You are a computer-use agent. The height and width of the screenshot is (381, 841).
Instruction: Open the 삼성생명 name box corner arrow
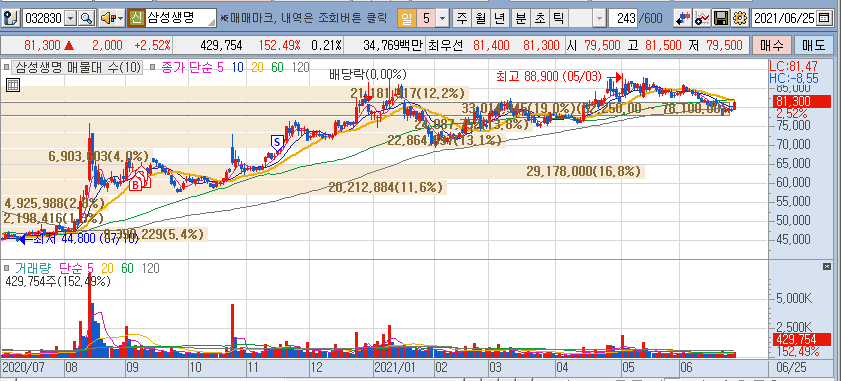click(212, 23)
